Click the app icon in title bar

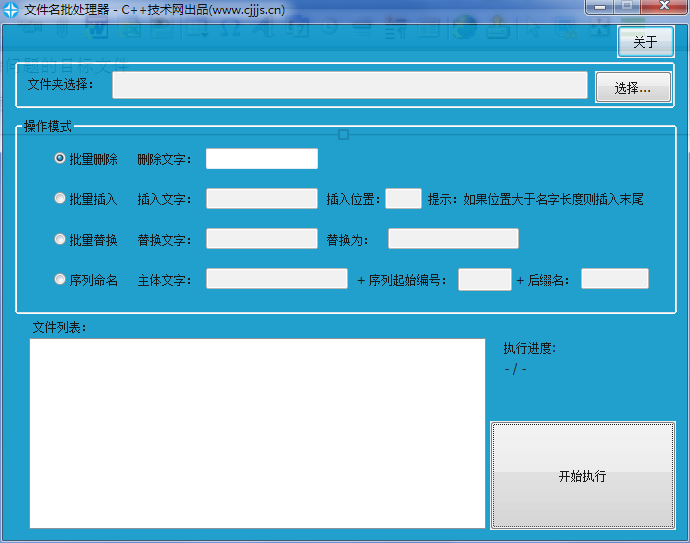click(11, 10)
